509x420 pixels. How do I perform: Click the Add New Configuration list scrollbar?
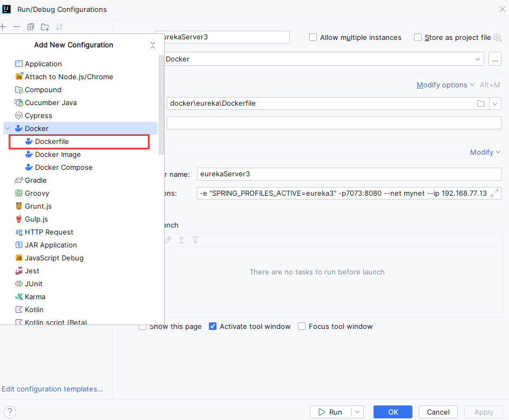point(161,102)
